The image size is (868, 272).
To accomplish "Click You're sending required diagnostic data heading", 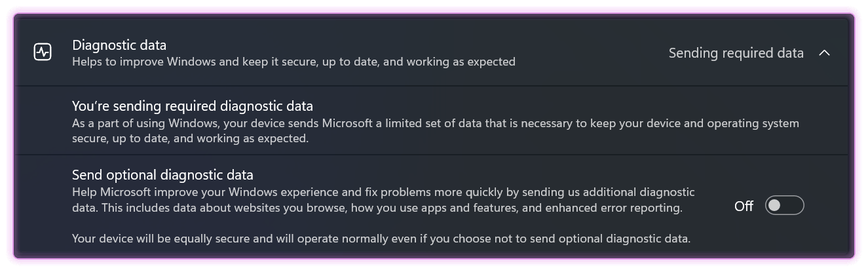I will click(192, 106).
